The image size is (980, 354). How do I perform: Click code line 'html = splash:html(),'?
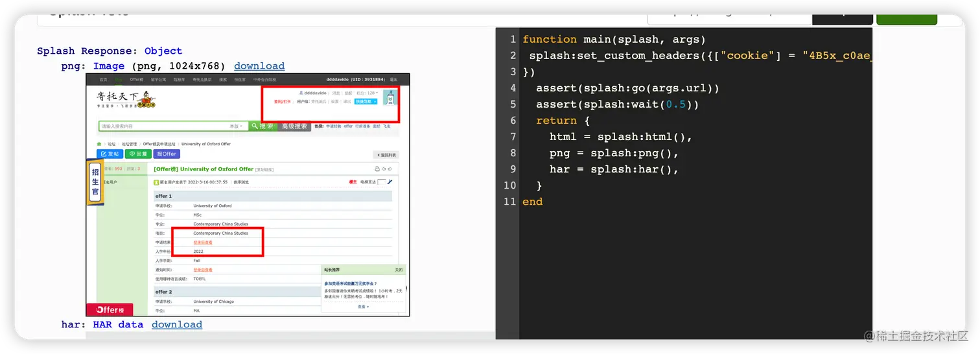(621, 137)
